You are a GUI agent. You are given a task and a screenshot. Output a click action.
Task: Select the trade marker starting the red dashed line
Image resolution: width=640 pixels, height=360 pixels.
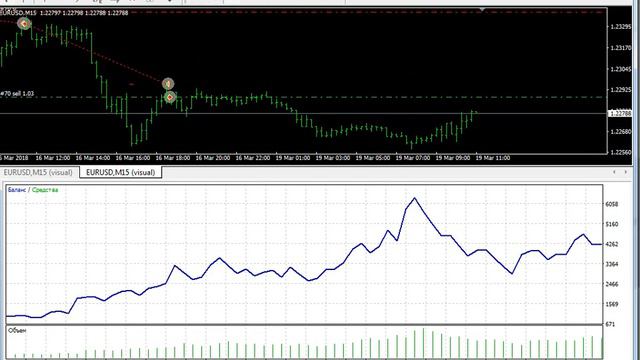coord(24,24)
